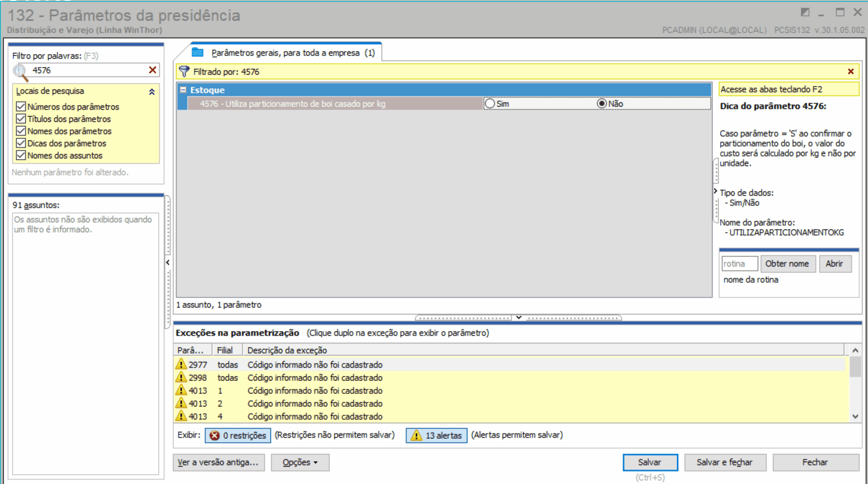The image size is (868, 484).
Task: Click the warning icon on row 2998
Action: tap(181, 377)
